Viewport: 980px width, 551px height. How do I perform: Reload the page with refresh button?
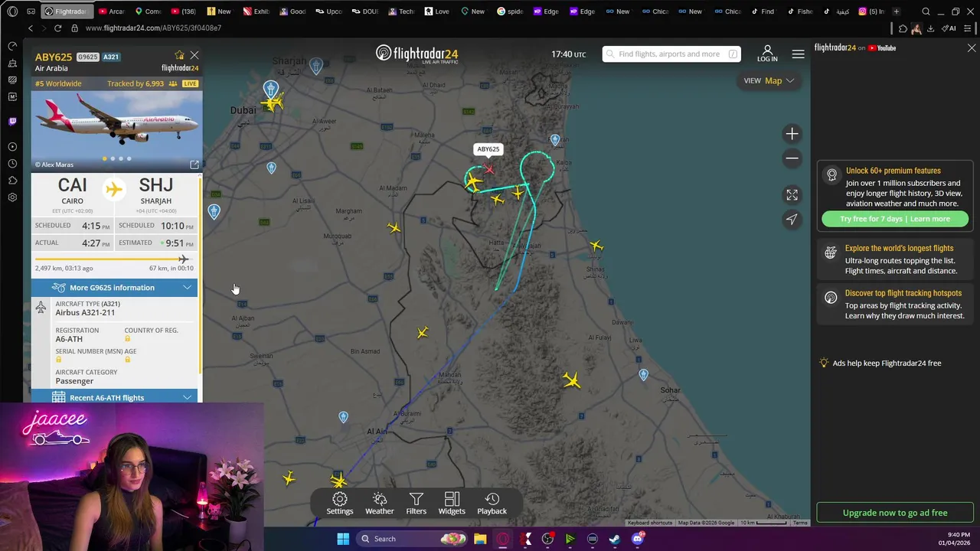57,28
